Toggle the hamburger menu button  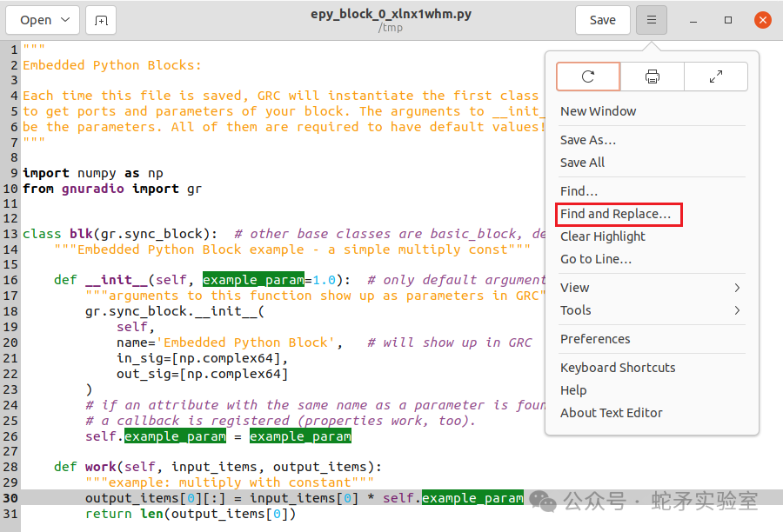point(651,20)
